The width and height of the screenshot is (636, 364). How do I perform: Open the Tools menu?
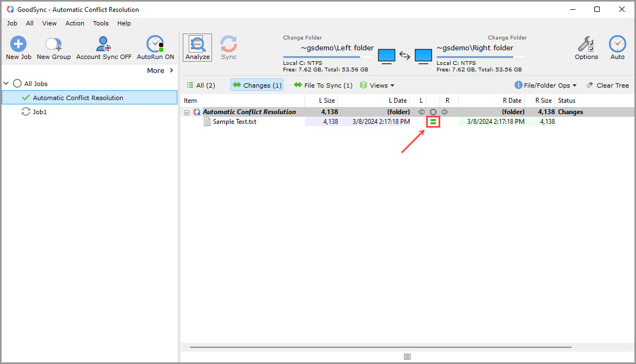point(101,23)
